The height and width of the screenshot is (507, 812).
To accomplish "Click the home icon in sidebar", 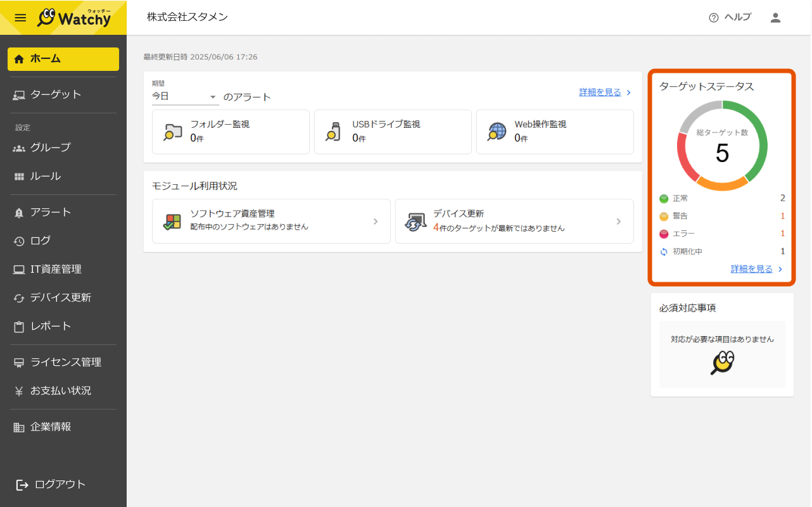I will coord(19,59).
